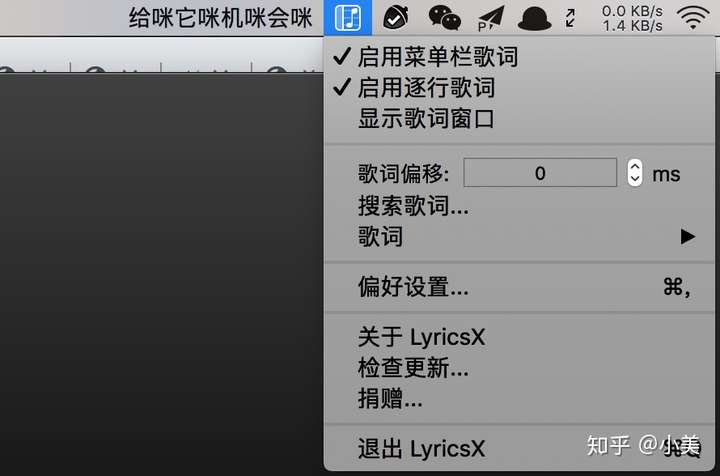Click the diagonal arrows resize icon
The image size is (720, 476).
[570, 18]
